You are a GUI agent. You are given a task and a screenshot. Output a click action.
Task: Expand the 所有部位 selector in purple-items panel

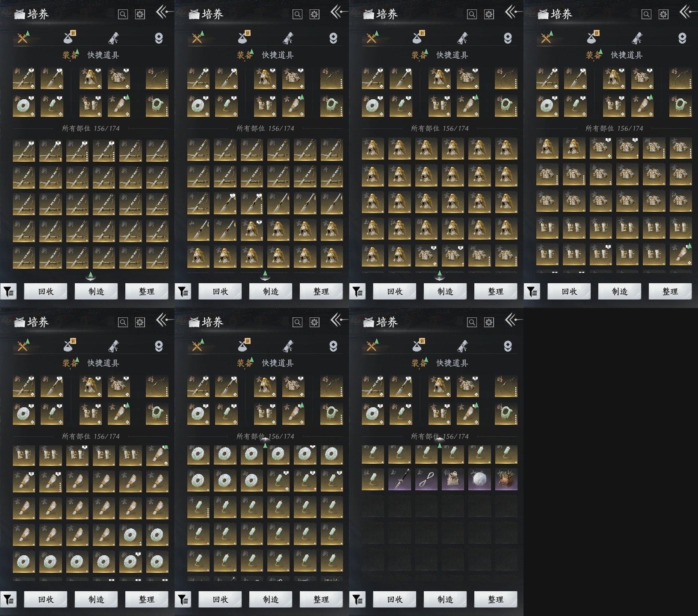440,436
